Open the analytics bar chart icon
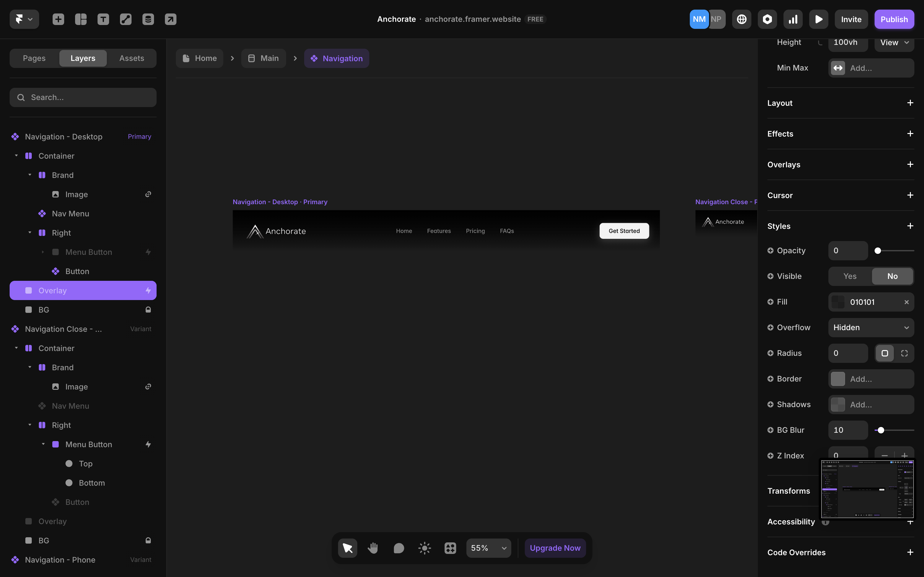 tap(793, 19)
